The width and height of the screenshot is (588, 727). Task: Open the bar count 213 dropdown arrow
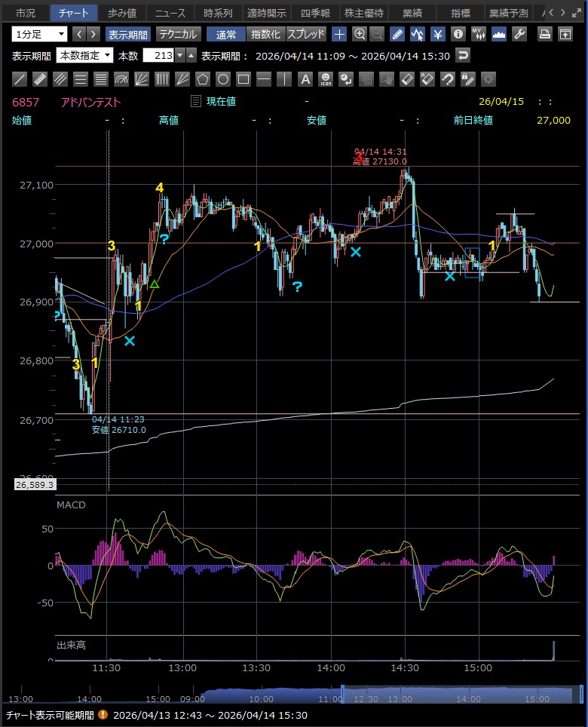[x=179, y=55]
